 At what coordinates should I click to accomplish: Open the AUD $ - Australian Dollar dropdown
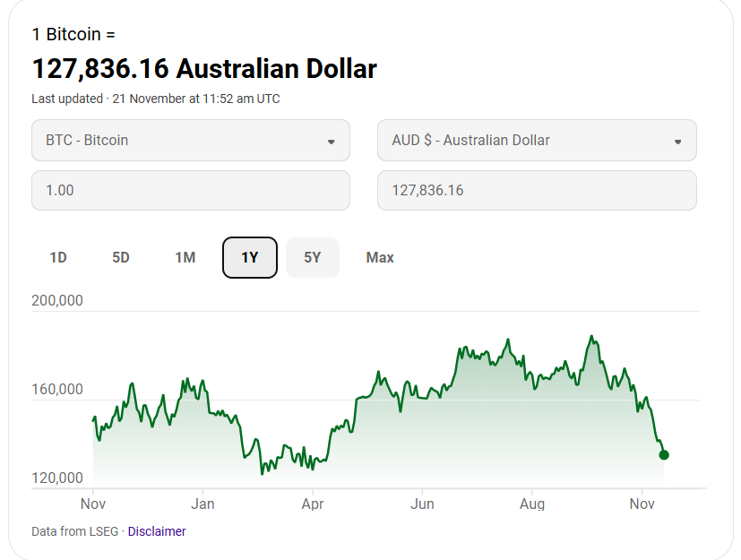[536, 141]
